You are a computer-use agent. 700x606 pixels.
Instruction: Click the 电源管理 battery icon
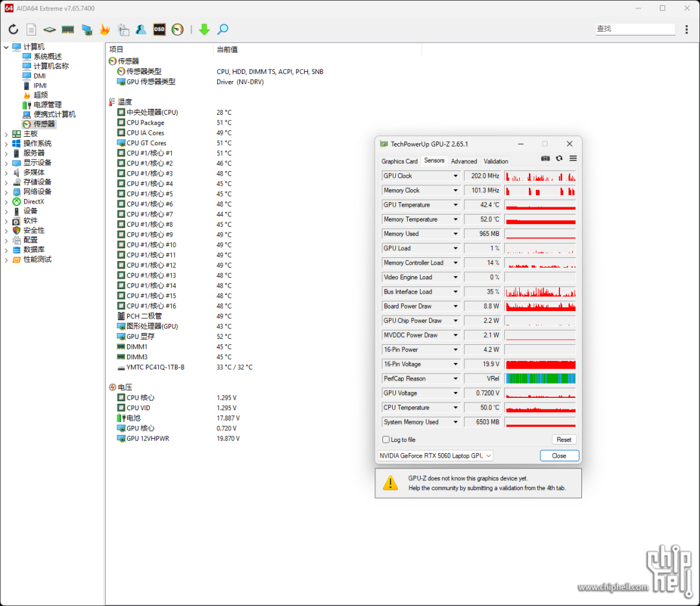point(27,105)
